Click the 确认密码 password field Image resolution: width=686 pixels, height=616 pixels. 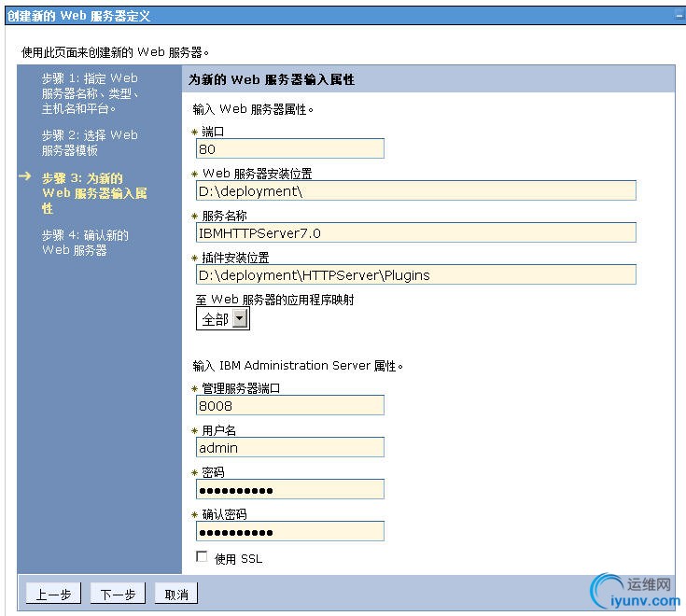[290, 531]
